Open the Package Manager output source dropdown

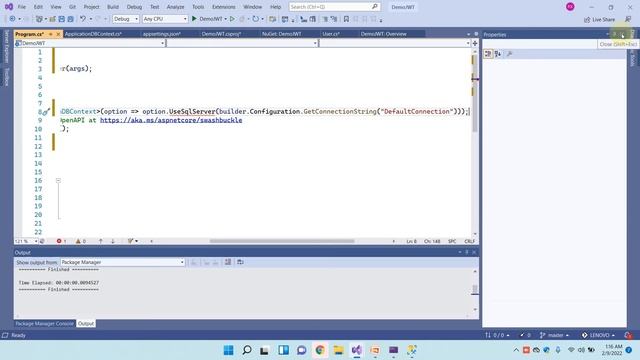(122, 262)
